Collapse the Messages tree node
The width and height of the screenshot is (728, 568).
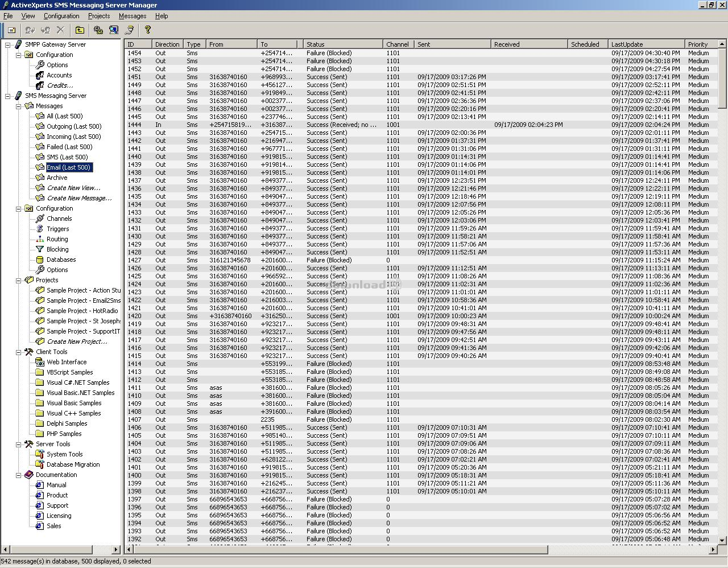point(19,106)
